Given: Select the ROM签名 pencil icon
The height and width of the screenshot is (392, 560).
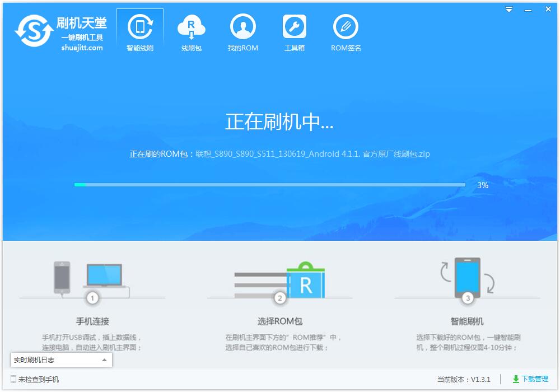Looking at the screenshot, I should 346,27.
